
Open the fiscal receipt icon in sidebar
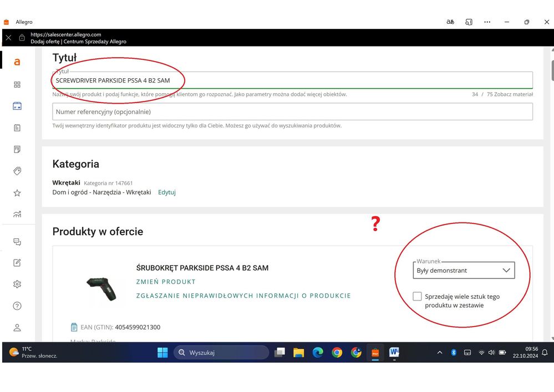pyautogui.click(x=17, y=149)
